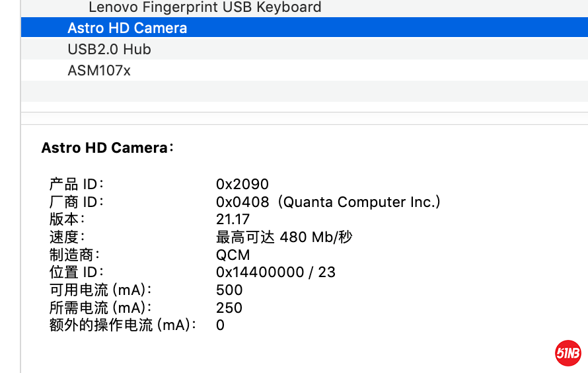Click the location ID value 0x14400000 / 23
588x373 pixels.
pos(276,272)
